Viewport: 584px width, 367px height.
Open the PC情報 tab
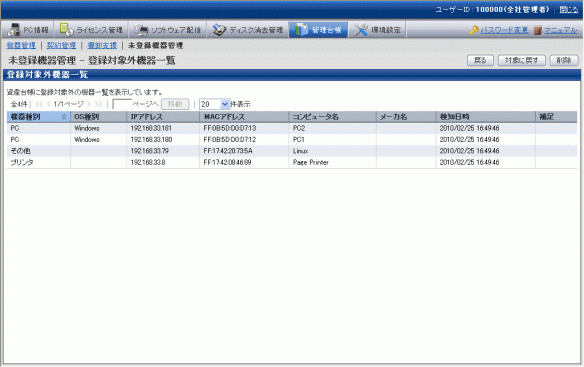tap(28, 30)
